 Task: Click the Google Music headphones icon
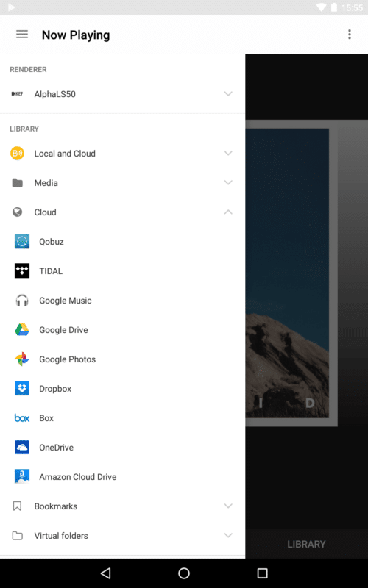(22, 301)
